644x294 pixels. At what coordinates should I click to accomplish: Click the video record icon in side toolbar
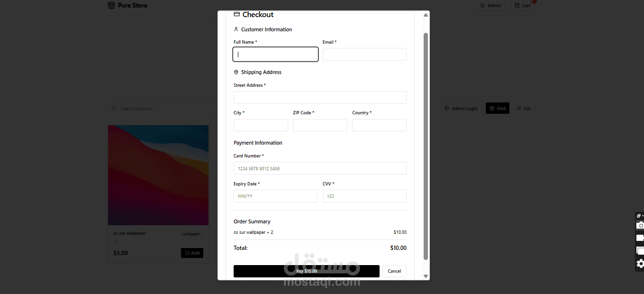point(640,238)
